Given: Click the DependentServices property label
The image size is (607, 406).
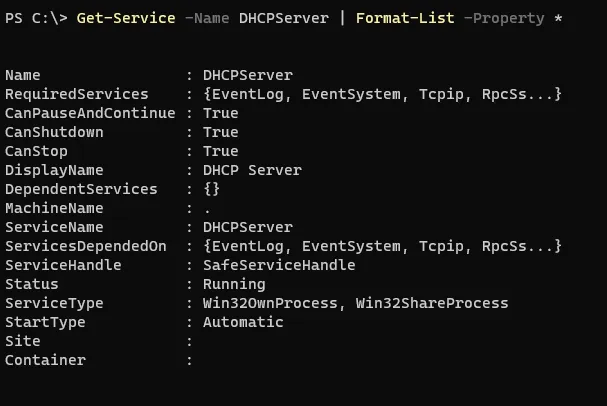Looking at the screenshot, I should pos(81,189).
